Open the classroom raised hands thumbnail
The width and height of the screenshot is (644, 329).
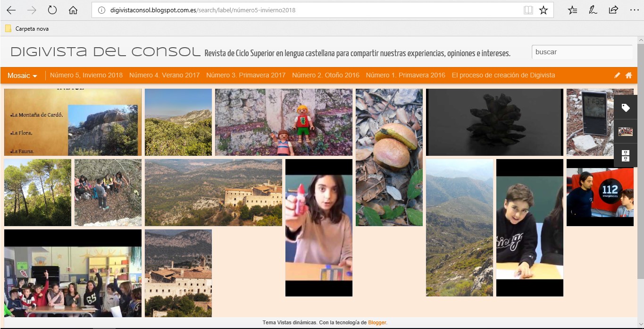tap(73, 273)
